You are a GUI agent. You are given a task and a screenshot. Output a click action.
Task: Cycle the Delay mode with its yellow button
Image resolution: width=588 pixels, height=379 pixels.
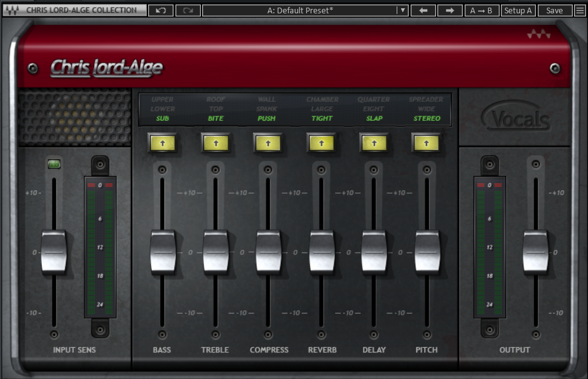point(374,143)
